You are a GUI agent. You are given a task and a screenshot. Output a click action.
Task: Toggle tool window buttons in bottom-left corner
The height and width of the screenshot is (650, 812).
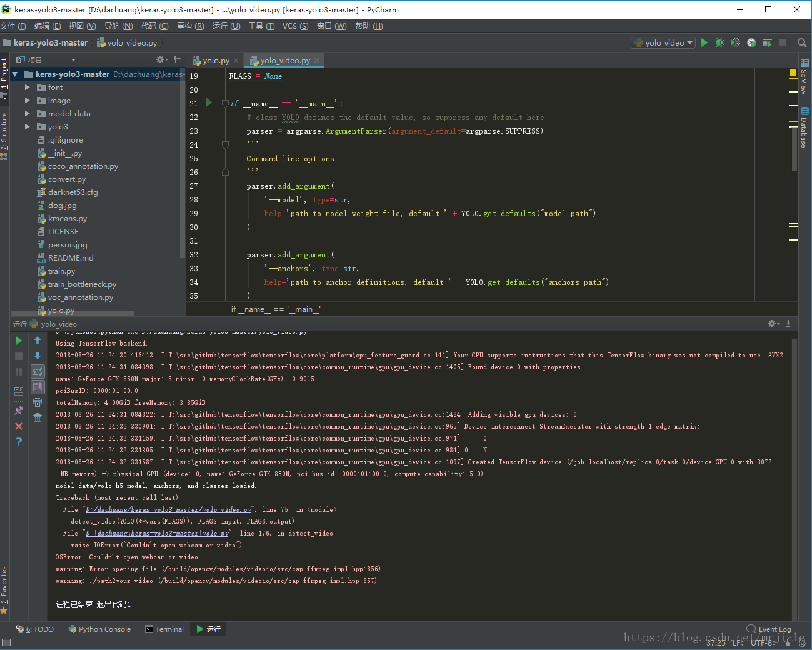(6, 643)
